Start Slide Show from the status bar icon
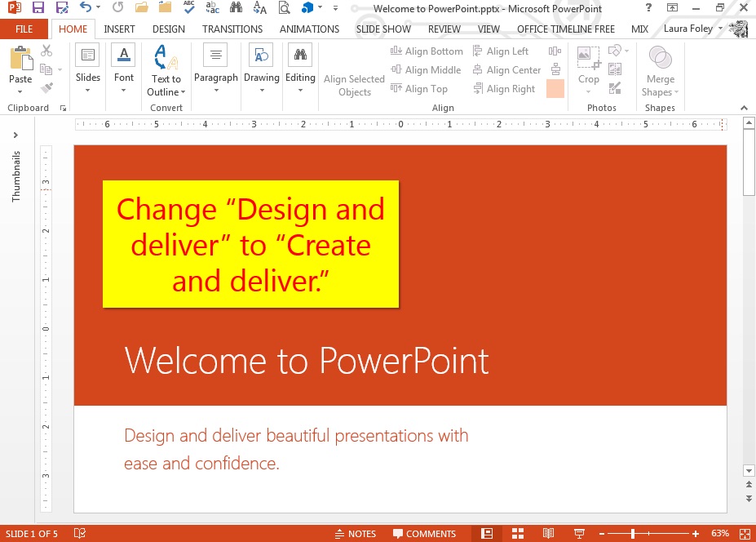 point(579,533)
